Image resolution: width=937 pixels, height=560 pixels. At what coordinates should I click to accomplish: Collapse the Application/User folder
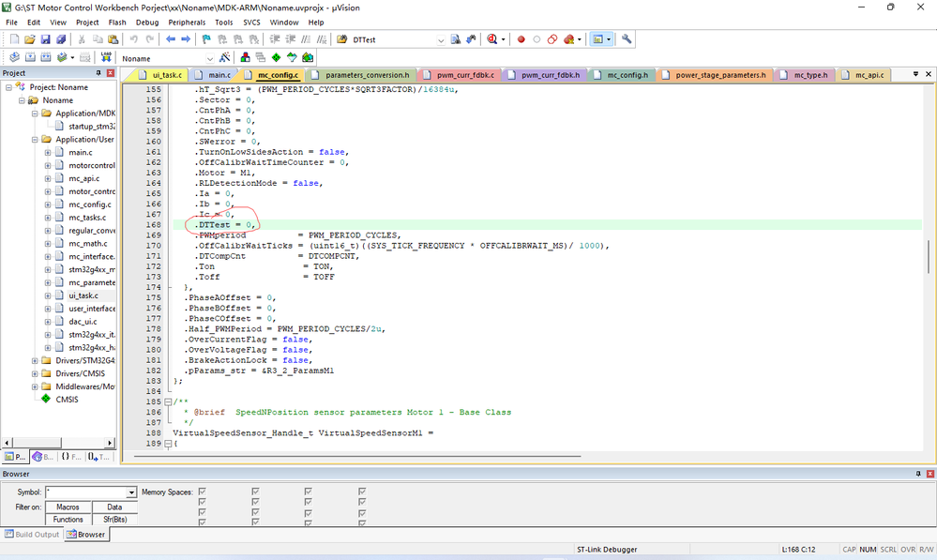pyautogui.click(x=35, y=140)
